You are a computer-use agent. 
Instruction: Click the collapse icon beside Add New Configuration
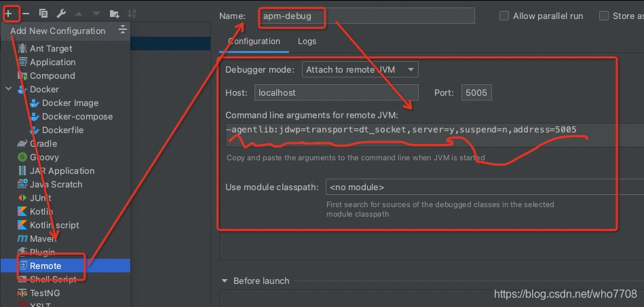point(122,30)
